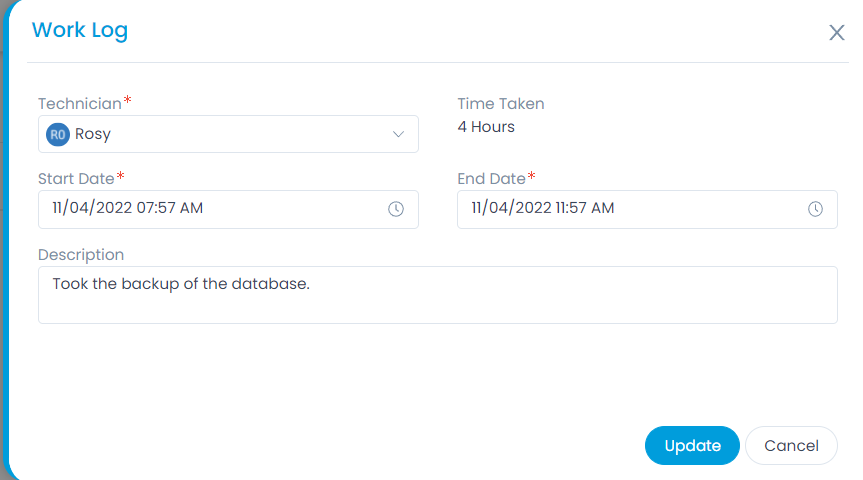Click the Description field label
This screenshot has width=863, height=480.
81,255
